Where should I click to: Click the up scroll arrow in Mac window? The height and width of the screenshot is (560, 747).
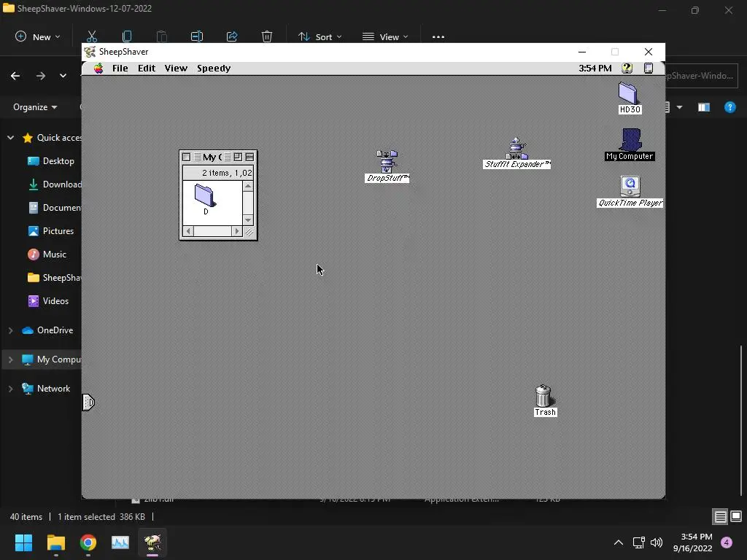pyautogui.click(x=248, y=186)
